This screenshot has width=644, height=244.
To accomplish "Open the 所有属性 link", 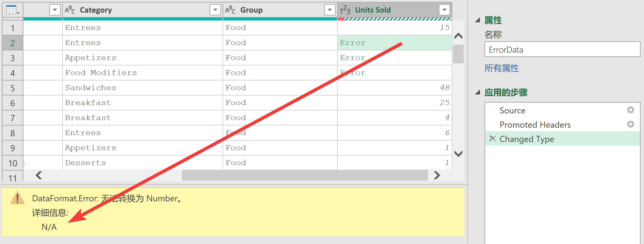I will click(x=501, y=68).
